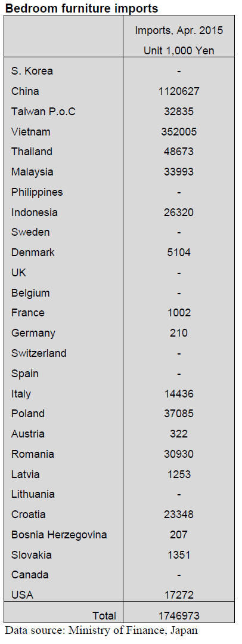
Task: Click the 'Data source: Ministry of Finance, Japan' note
Action: click(x=102, y=630)
